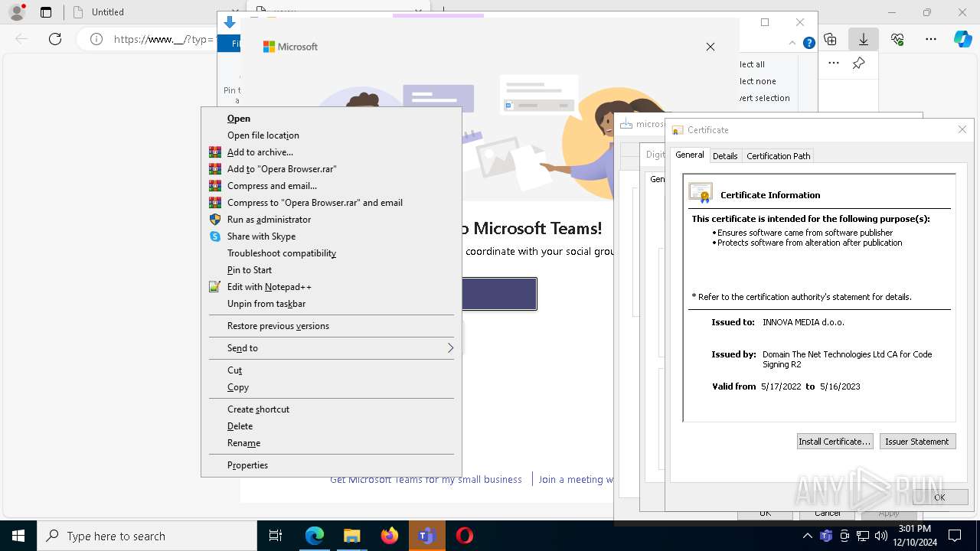The height and width of the screenshot is (551, 980).
Task: Close the Microsoft Teams welcome dialog
Action: click(710, 47)
